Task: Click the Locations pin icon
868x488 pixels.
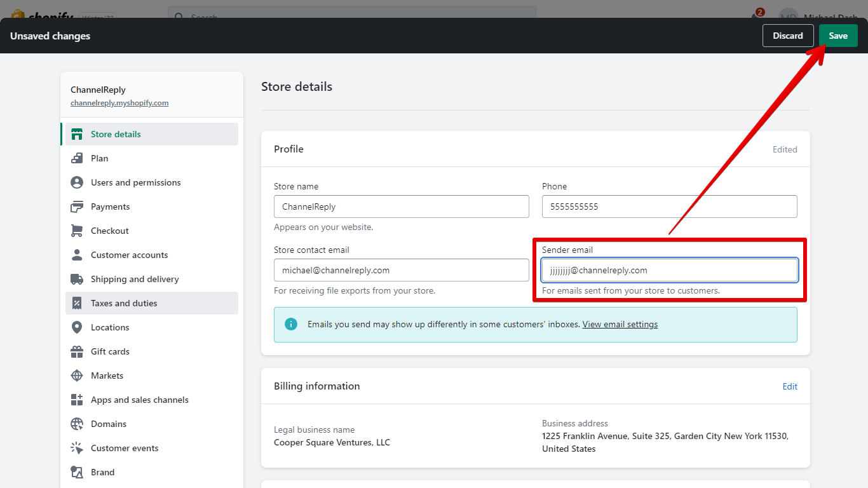Action: [x=77, y=327]
